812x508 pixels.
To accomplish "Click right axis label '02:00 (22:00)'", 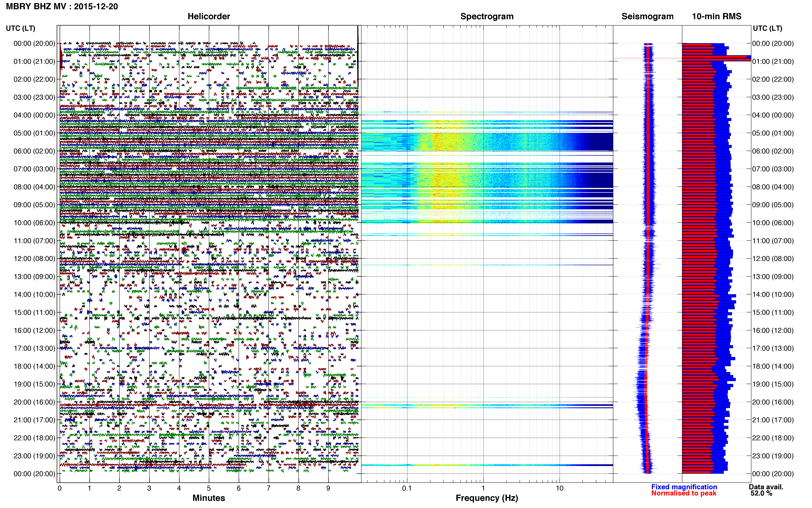I will point(773,79).
